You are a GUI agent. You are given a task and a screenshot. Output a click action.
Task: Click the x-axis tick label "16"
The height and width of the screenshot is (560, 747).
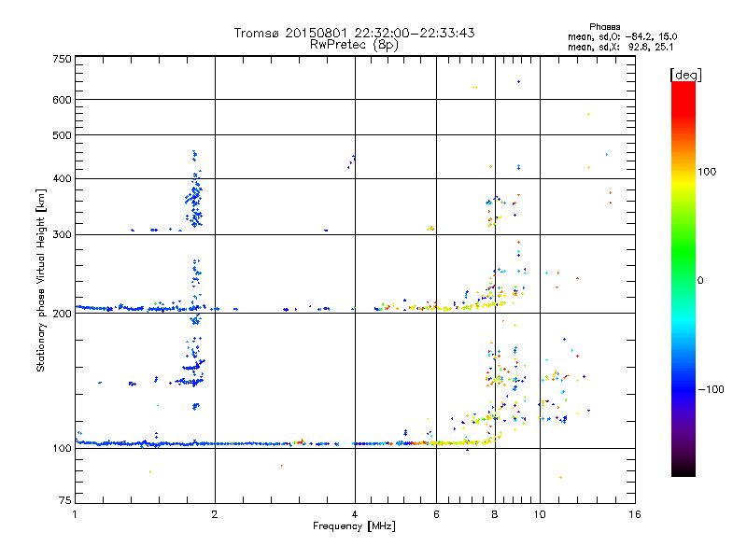coord(635,514)
